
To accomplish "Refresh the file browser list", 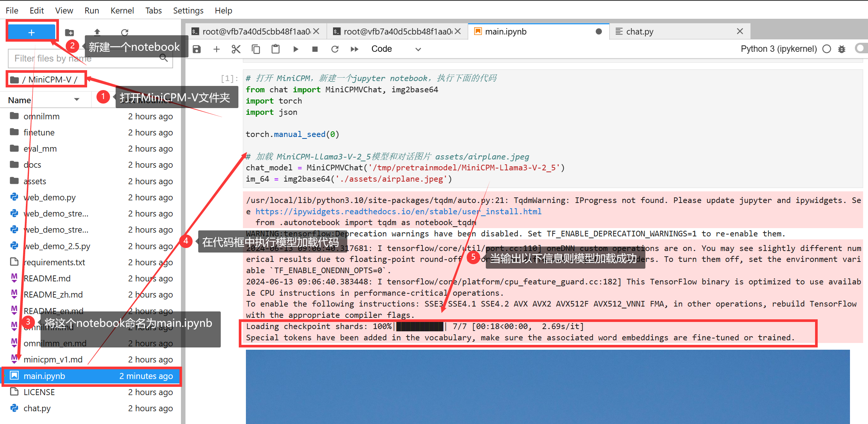I will (x=125, y=32).
